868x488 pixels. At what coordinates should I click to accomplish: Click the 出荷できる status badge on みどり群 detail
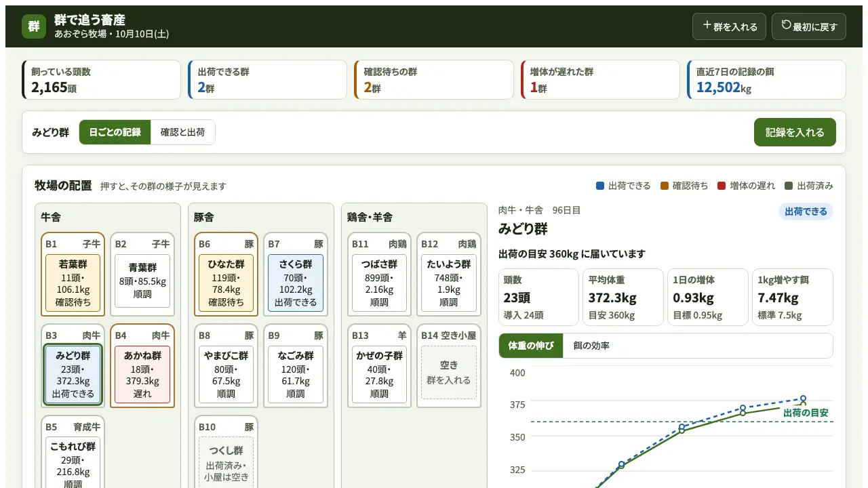(806, 211)
